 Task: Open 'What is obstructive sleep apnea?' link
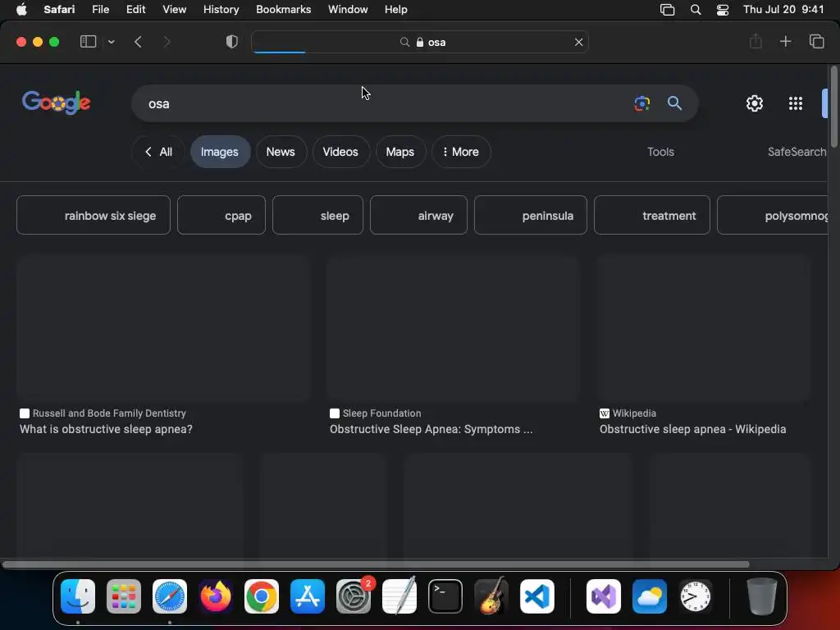coord(106,429)
